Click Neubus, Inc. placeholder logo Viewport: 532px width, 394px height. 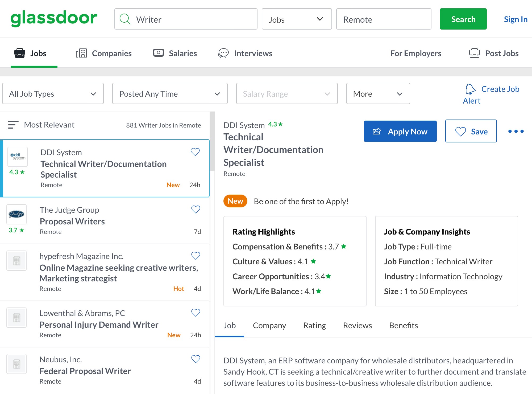(x=16, y=364)
